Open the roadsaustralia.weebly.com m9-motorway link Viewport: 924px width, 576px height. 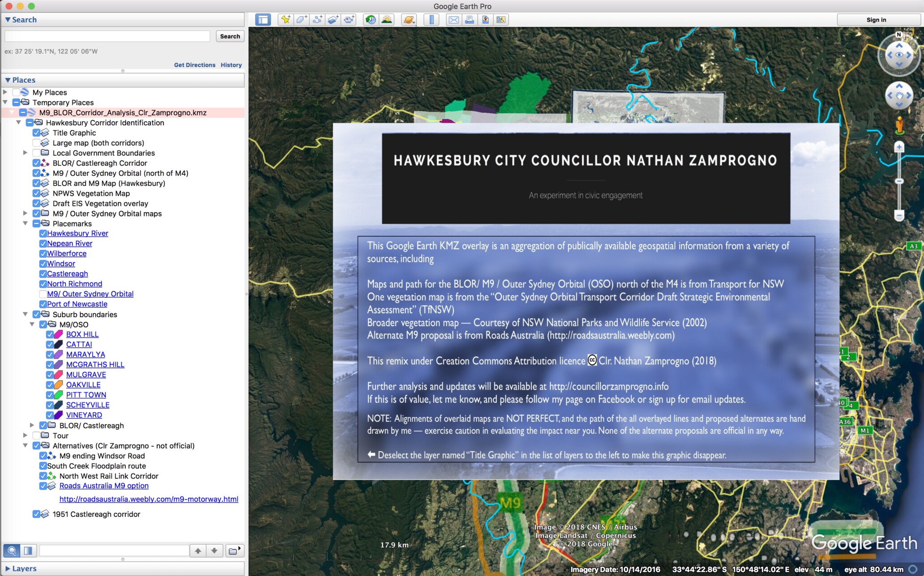pyautogui.click(x=149, y=499)
